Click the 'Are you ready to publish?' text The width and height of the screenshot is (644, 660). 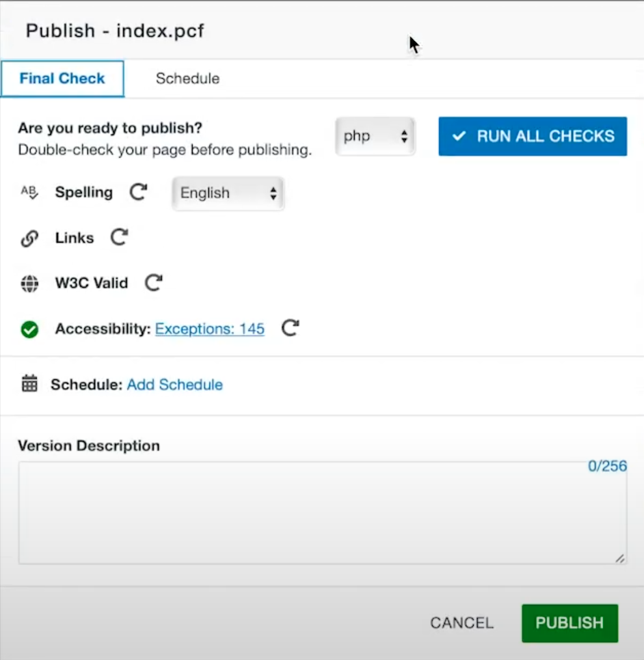click(110, 128)
